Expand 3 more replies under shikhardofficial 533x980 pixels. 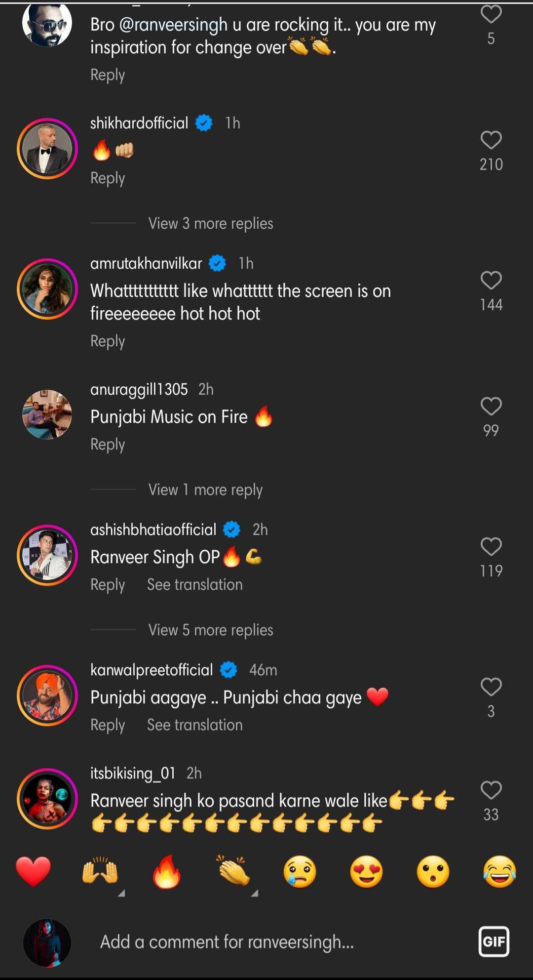coord(211,224)
